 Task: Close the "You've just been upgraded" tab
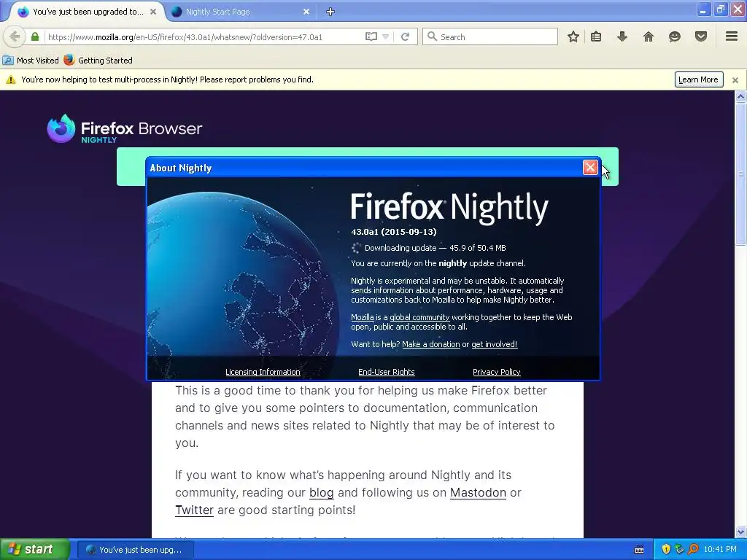point(153,12)
